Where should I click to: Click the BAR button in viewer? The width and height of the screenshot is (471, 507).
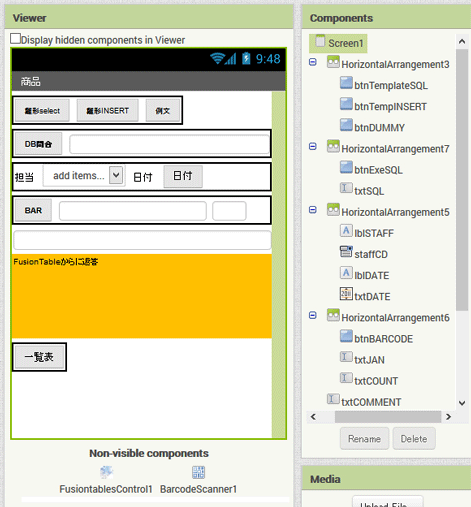coord(33,210)
